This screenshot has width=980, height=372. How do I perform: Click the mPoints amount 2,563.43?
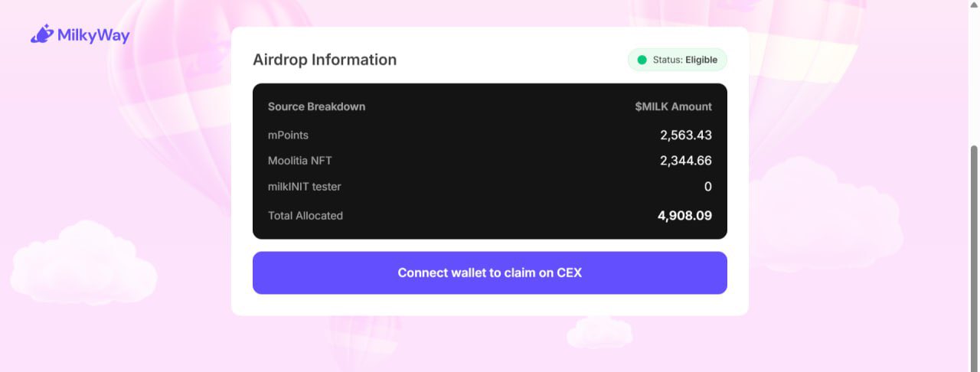coord(686,135)
